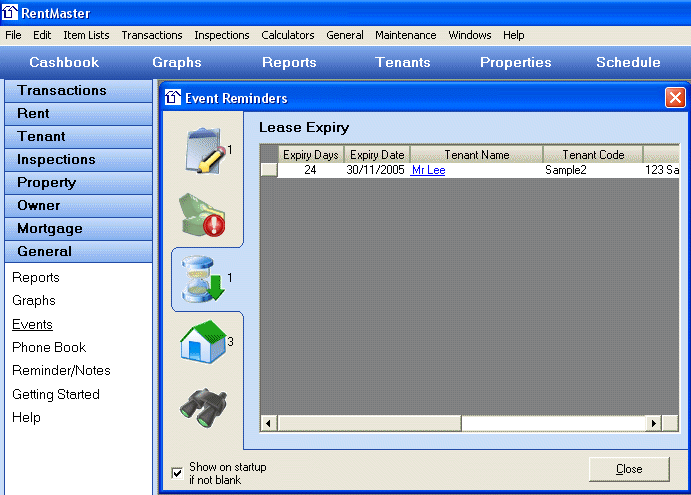Click the binoculars search icon
691x495 pixels.
[x=204, y=403]
